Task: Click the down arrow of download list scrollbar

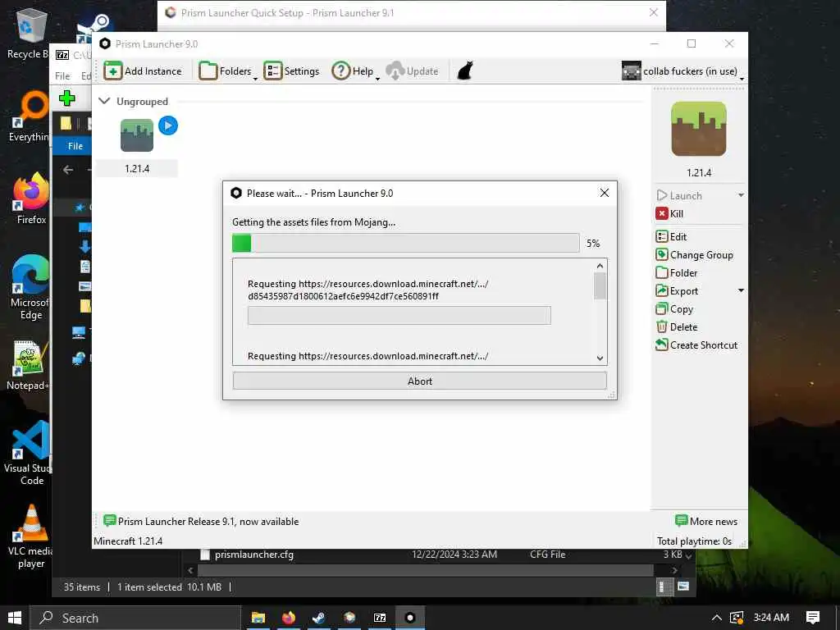Action: (600, 358)
